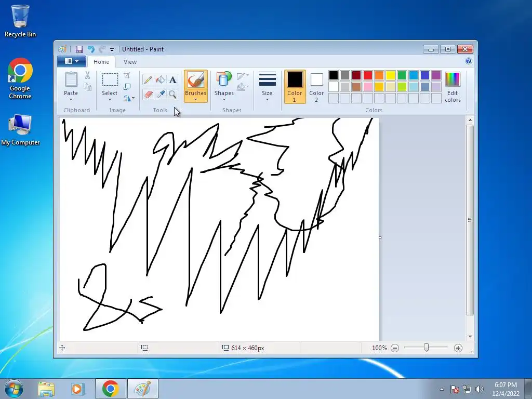Select the Color picker eyedropper tool

[160, 94]
